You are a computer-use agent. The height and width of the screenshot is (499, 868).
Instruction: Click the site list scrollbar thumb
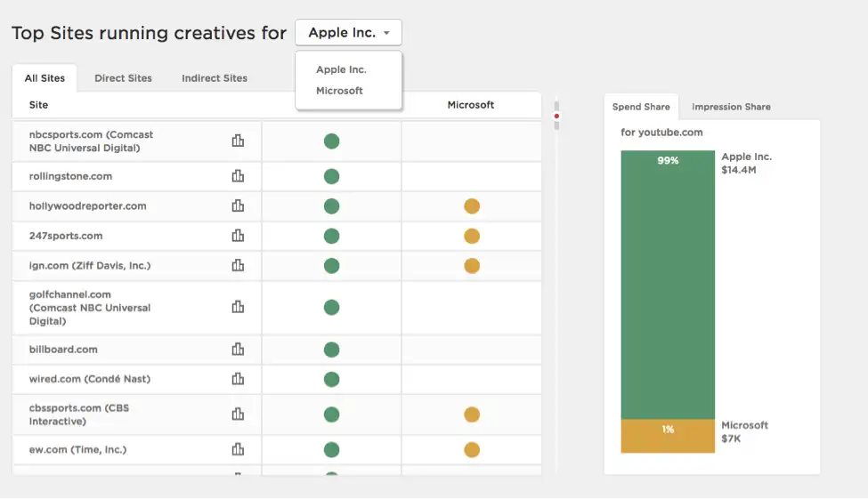556,116
